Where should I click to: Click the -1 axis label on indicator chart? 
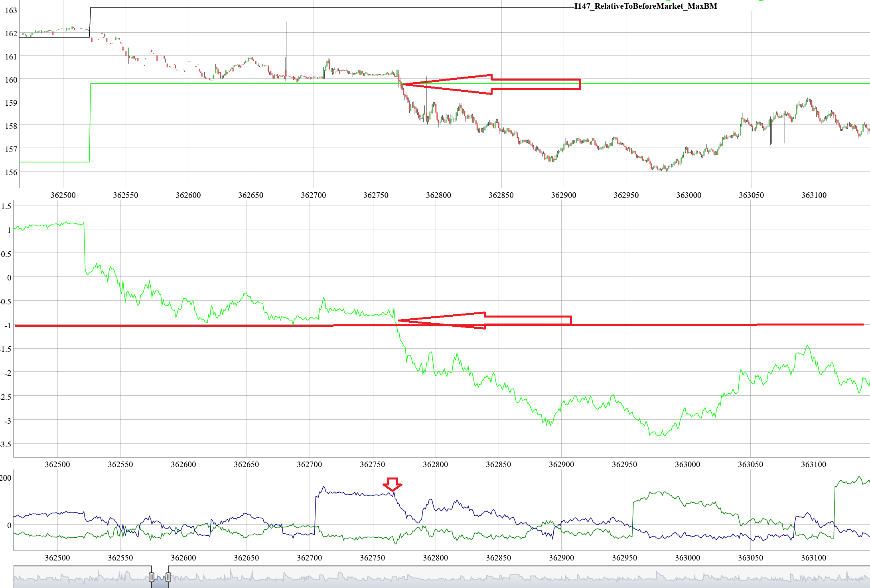pos(7,326)
